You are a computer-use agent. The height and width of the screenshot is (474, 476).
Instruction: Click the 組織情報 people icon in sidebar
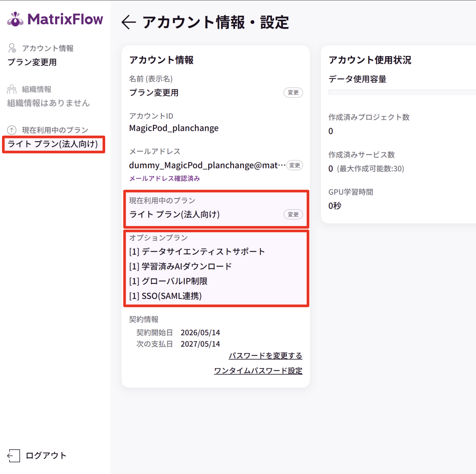tap(12, 89)
